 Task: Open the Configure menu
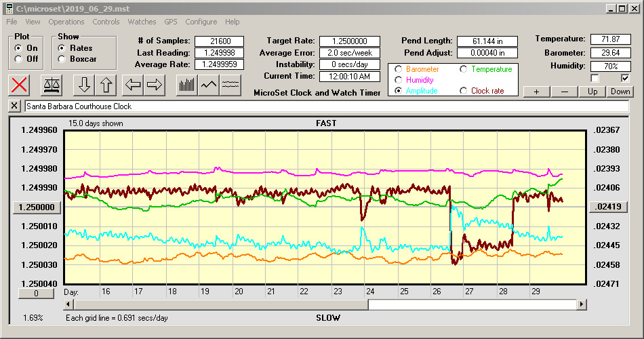click(x=201, y=22)
